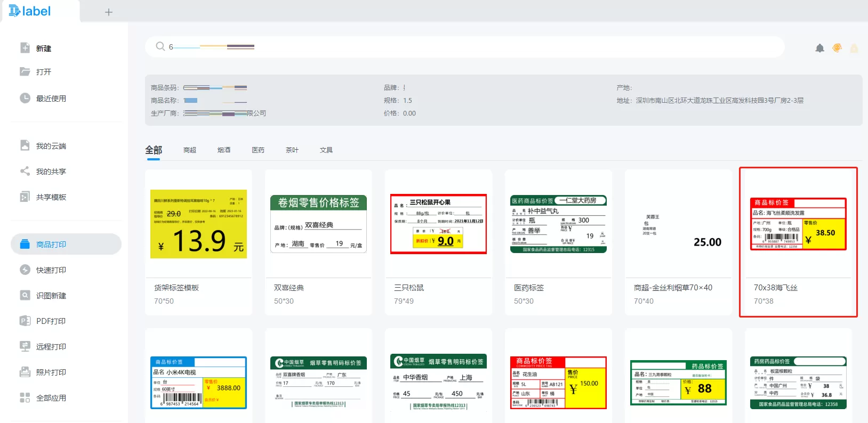868x423 pixels.
Task: Open the 打开 folder icon in sidebar
Action: point(25,71)
